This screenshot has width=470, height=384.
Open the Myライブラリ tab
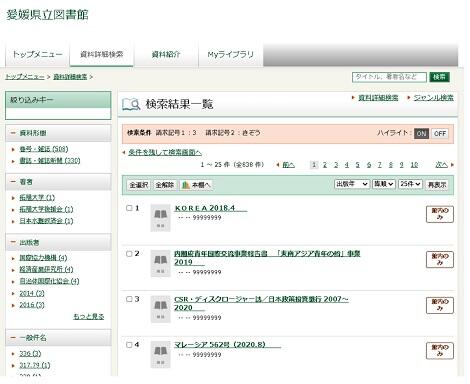(231, 54)
